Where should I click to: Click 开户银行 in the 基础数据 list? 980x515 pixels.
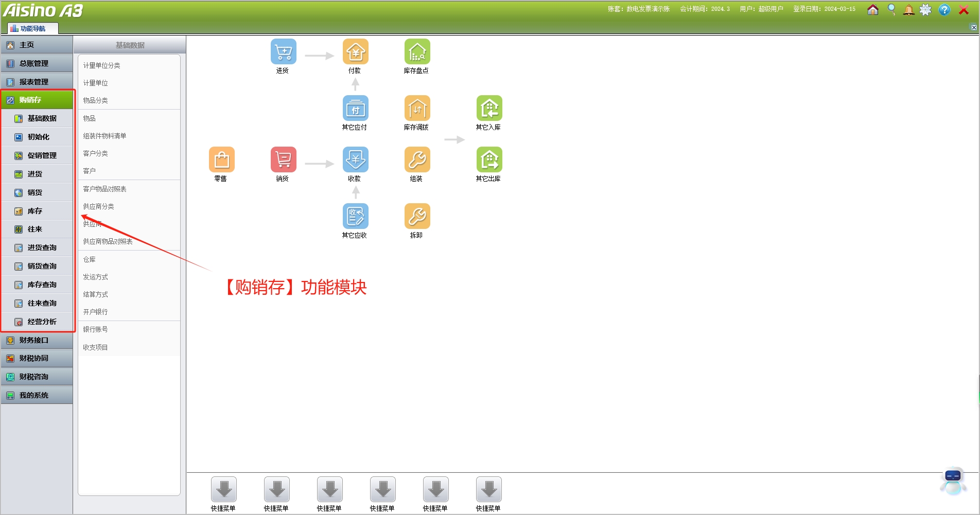pos(96,312)
